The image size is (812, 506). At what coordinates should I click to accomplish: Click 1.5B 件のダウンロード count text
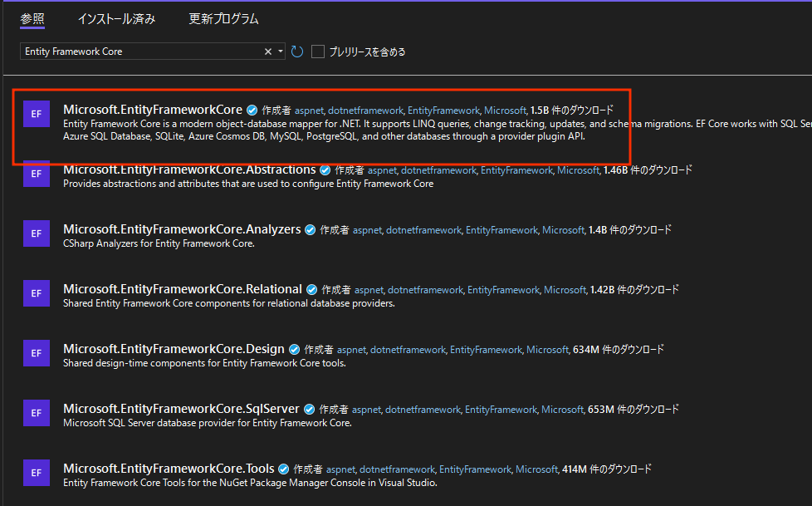(x=572, y=111)
